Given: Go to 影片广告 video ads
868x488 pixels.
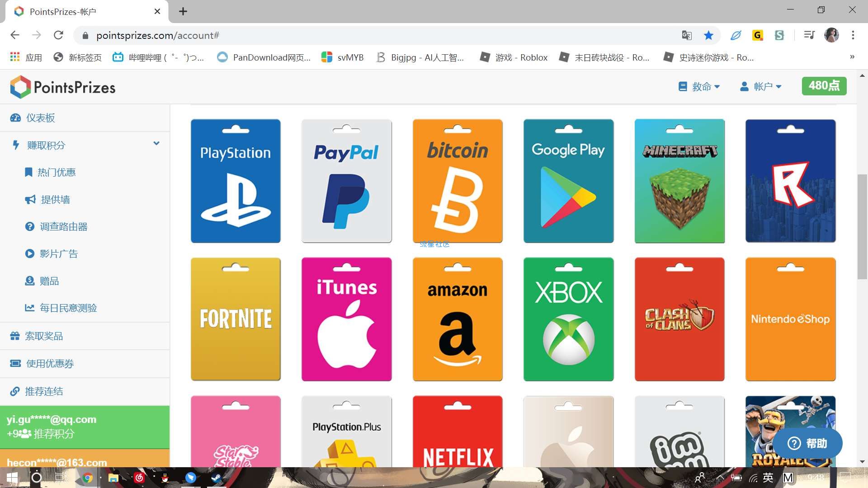Looking at the screenshot, I should coord(51,253).
